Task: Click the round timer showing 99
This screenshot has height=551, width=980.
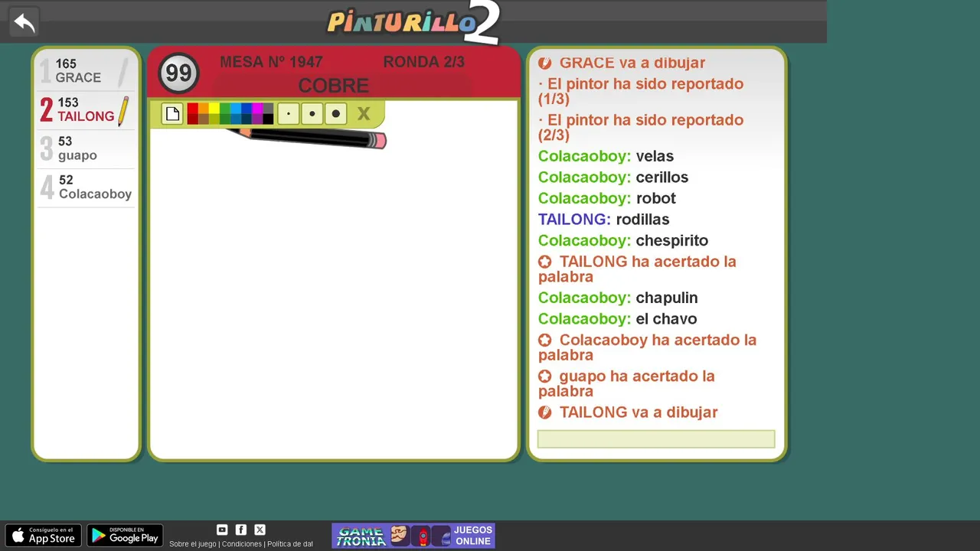Action: [x=179, y=73]
